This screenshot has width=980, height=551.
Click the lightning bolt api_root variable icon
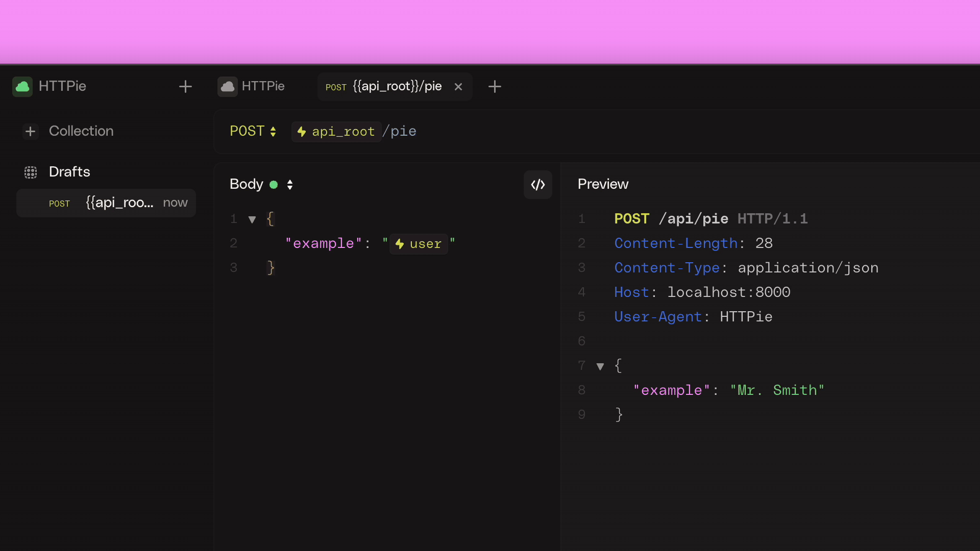coord(302,131)
